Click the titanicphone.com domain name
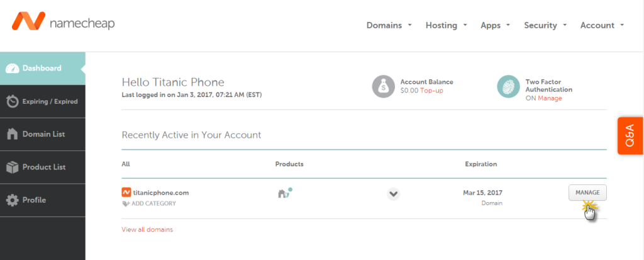The height and width of the screenshot is (260, 644). click(161, 193)
